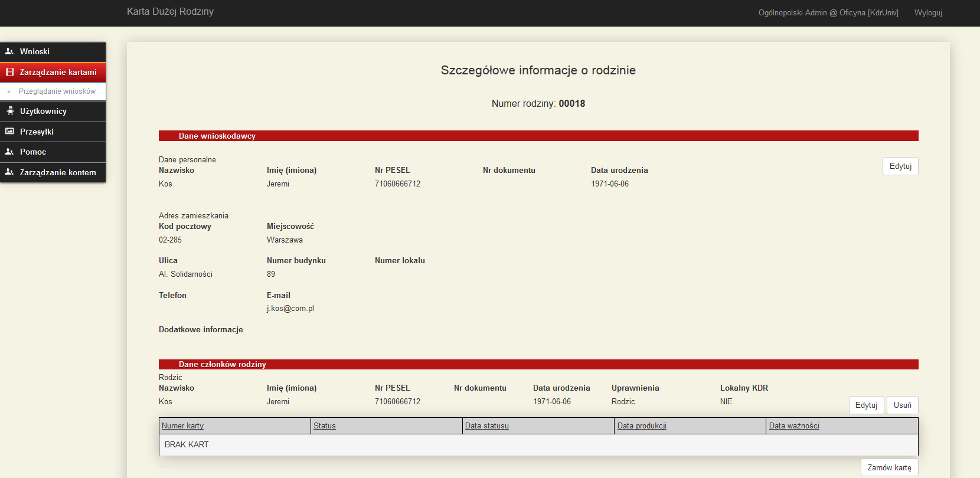Click family number 00018
Viewport: 980px width, 478px height.
click(x=571, y=103)
